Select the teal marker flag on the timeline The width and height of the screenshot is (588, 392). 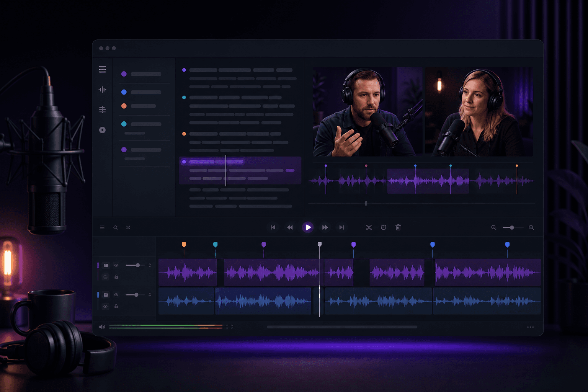[215, 245]
